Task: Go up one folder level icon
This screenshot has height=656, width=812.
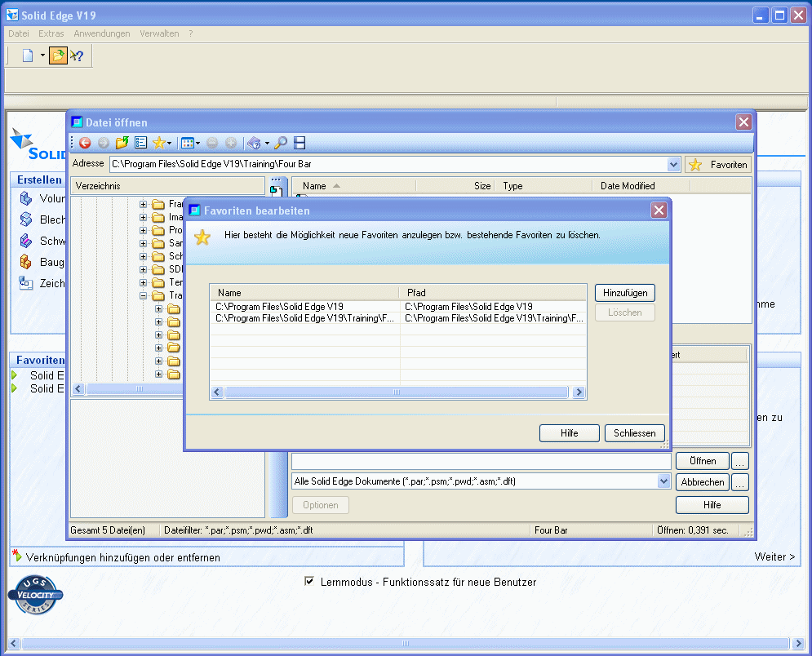Action: (x=122, y=143)
